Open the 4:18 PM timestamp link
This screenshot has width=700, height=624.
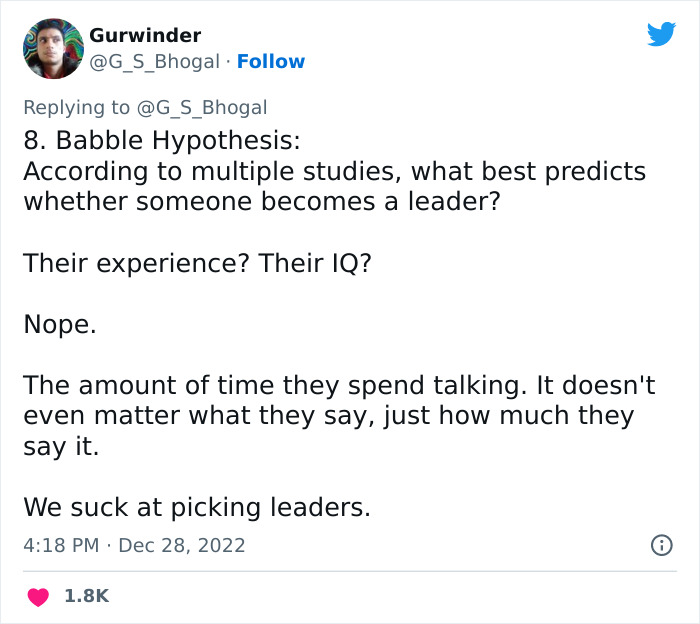click(x=60, y=546)
